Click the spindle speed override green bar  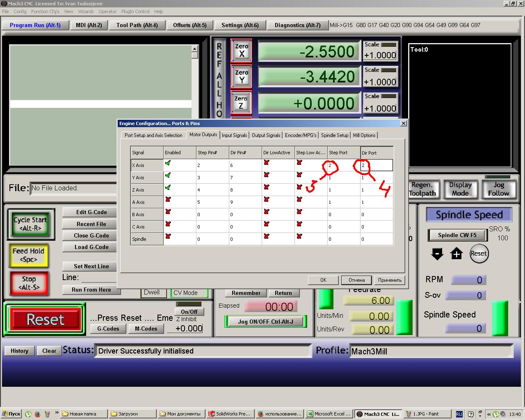coord(500,319)
